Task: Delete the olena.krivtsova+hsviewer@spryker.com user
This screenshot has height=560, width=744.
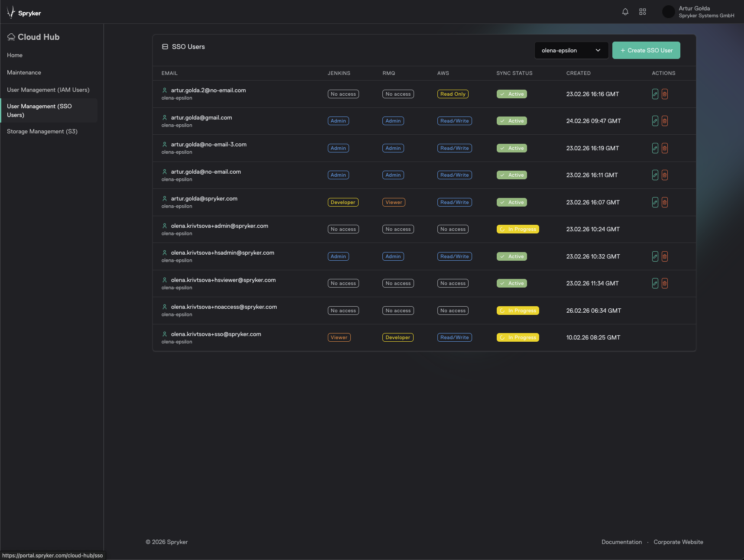Action: (x=665, y=284)
